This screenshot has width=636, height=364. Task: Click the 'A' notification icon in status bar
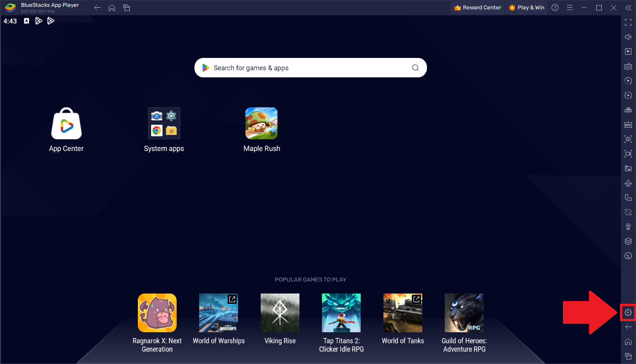26,21
